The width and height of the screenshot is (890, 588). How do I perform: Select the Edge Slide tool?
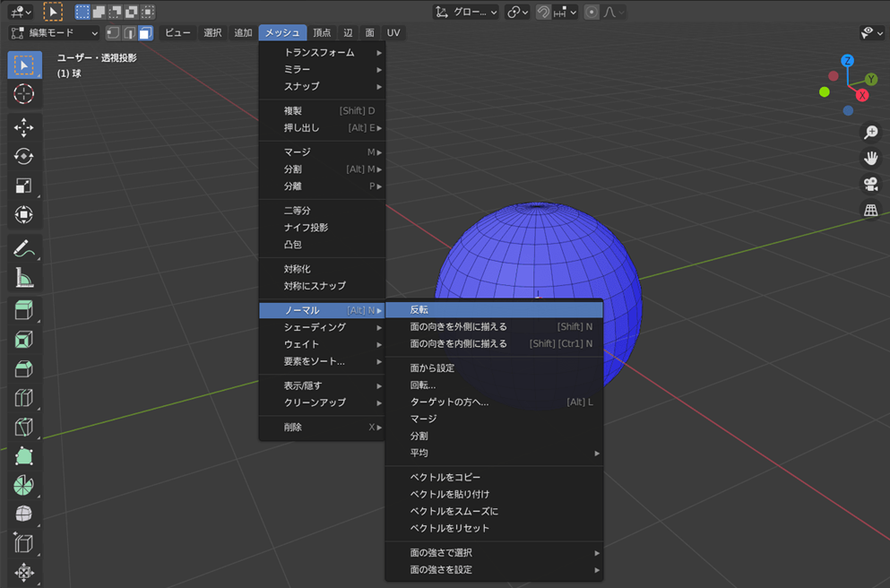[24, 542]
